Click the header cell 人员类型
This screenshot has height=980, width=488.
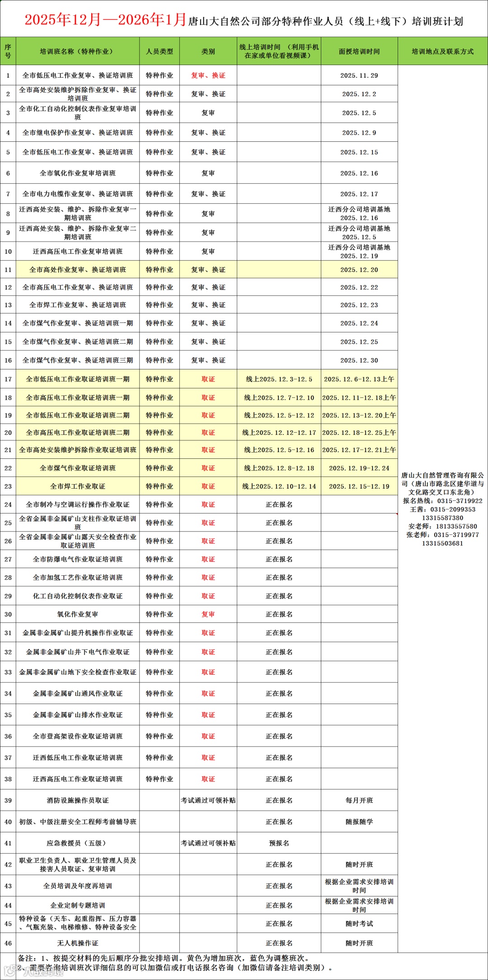coord(160,51)
